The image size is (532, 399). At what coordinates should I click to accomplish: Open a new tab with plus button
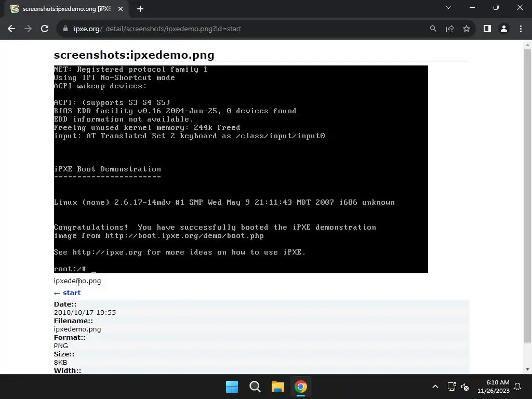tap(140, 9)
